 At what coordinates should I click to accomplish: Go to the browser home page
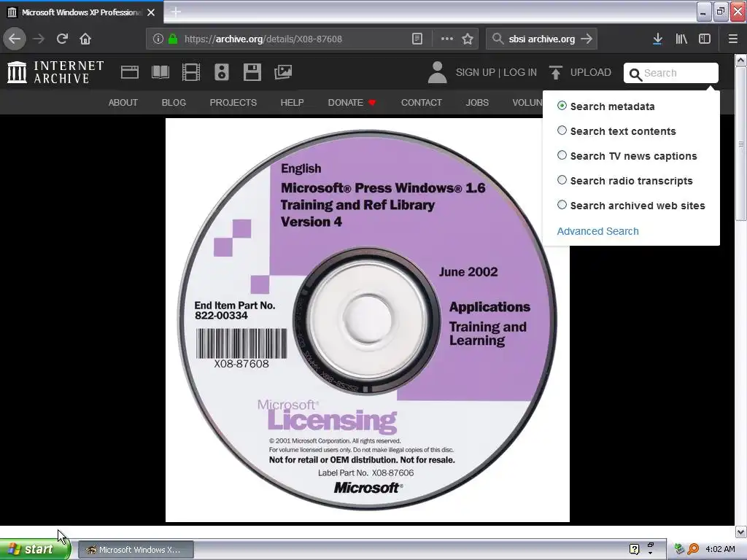(x=85, y=39)
